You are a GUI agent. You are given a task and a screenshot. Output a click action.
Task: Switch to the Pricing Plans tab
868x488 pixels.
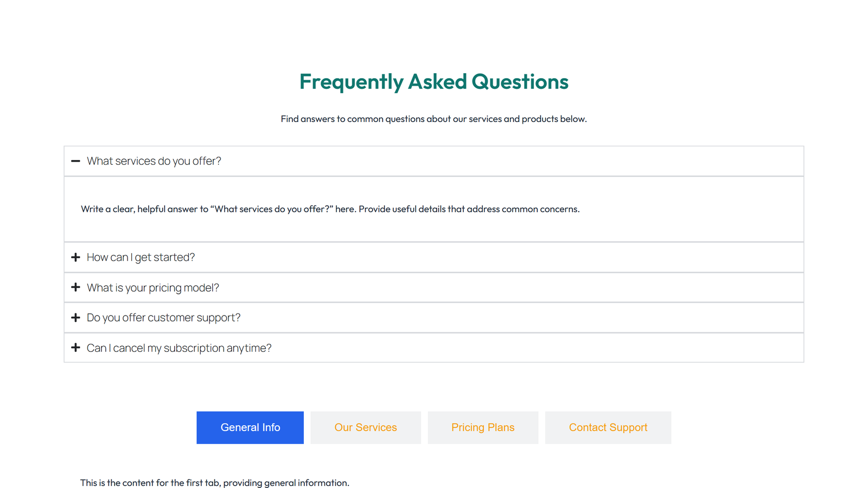(x=483, y=427)
